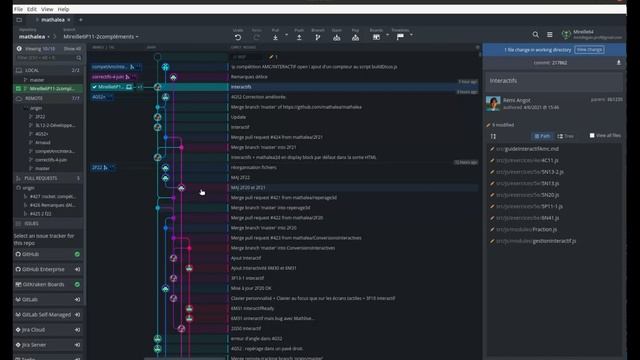
Task: Connect GitLab Self-Managed via login icon
Action: (x=77, y=315)
